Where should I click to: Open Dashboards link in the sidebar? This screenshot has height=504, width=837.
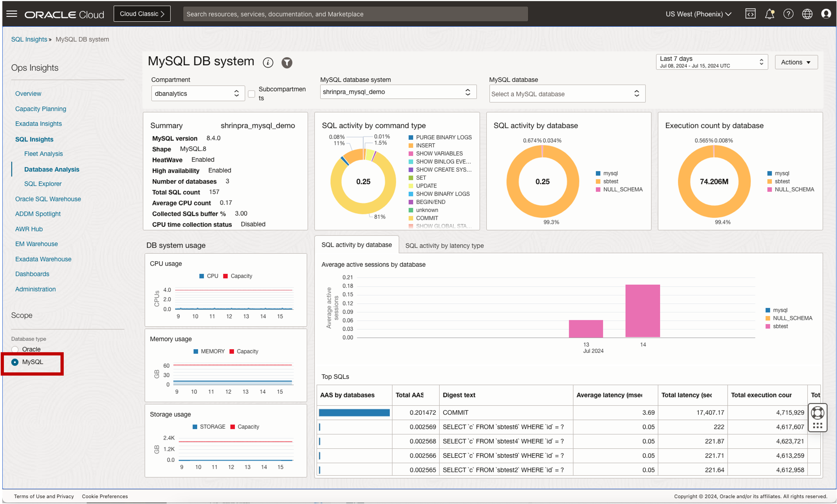click(x=32, y=274)
